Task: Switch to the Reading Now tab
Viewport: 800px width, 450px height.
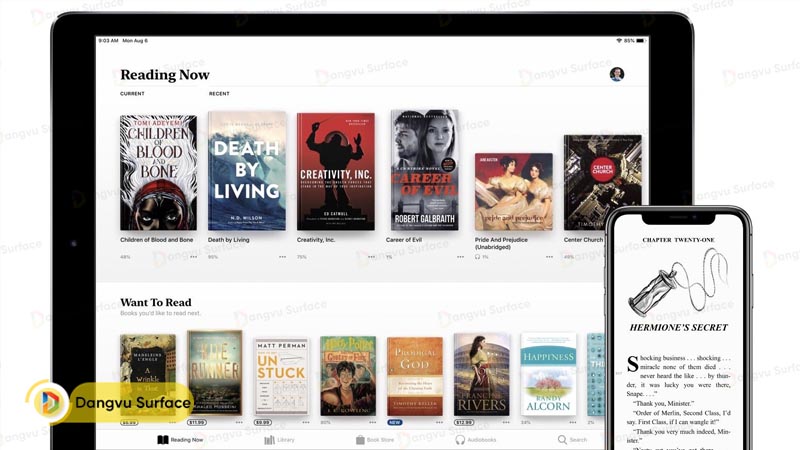Action: [x=180, y=440]
